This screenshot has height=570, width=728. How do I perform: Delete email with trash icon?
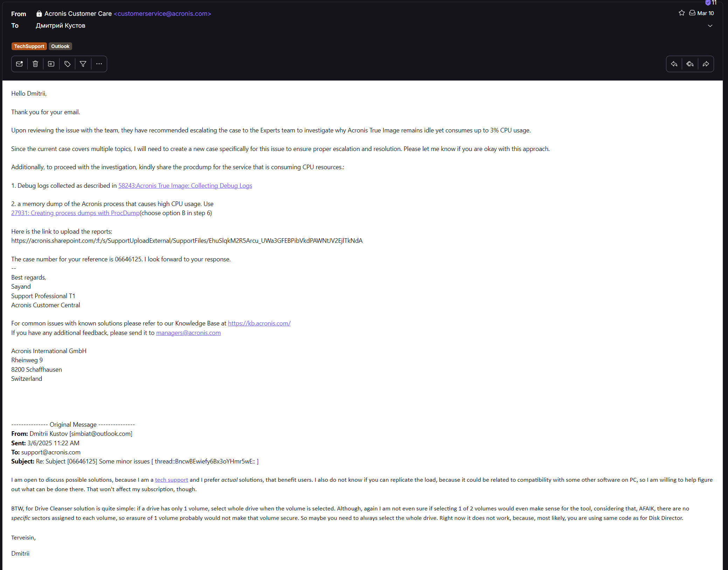pyautogui.click(x=35, y=64)
